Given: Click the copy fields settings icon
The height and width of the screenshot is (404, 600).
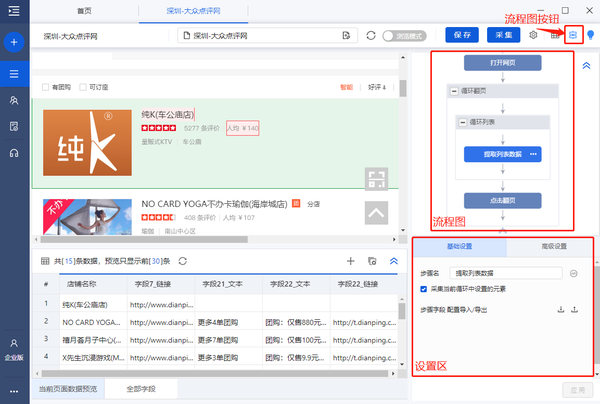Looking at the screenshot, I should pyautogui.click(x=372, y=261).
